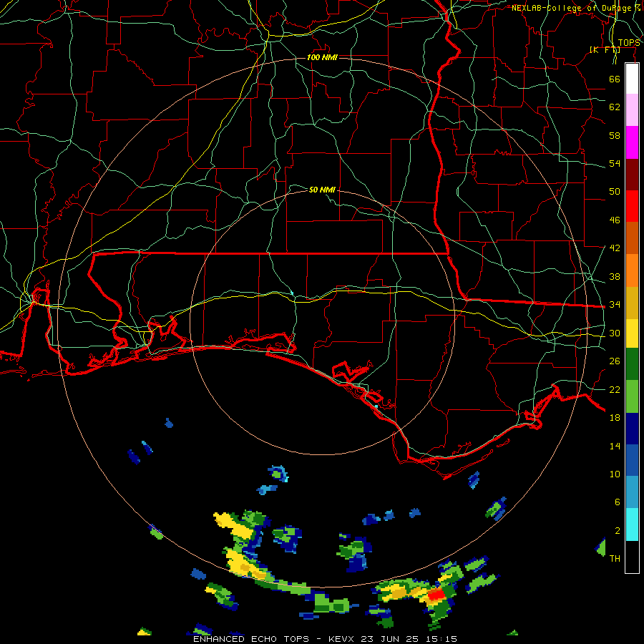Click the "10" legend value

(x=615, y=474)
